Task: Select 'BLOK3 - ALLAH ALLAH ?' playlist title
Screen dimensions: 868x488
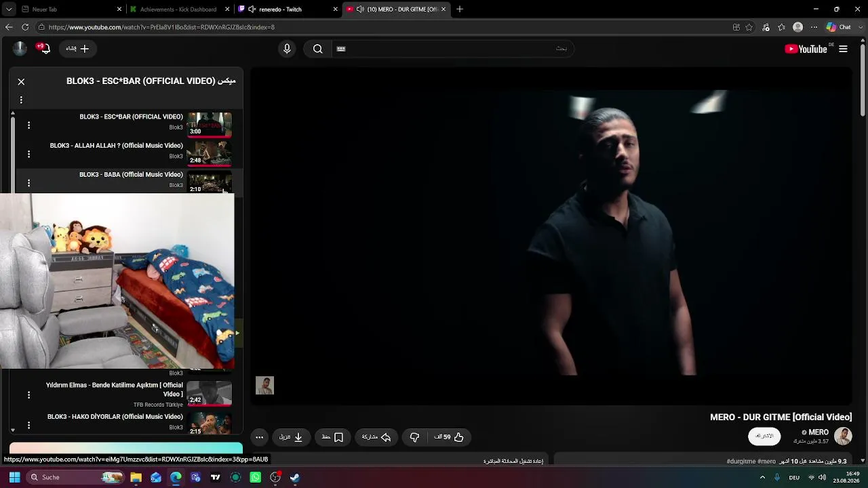Action: [x=116, y=146]
